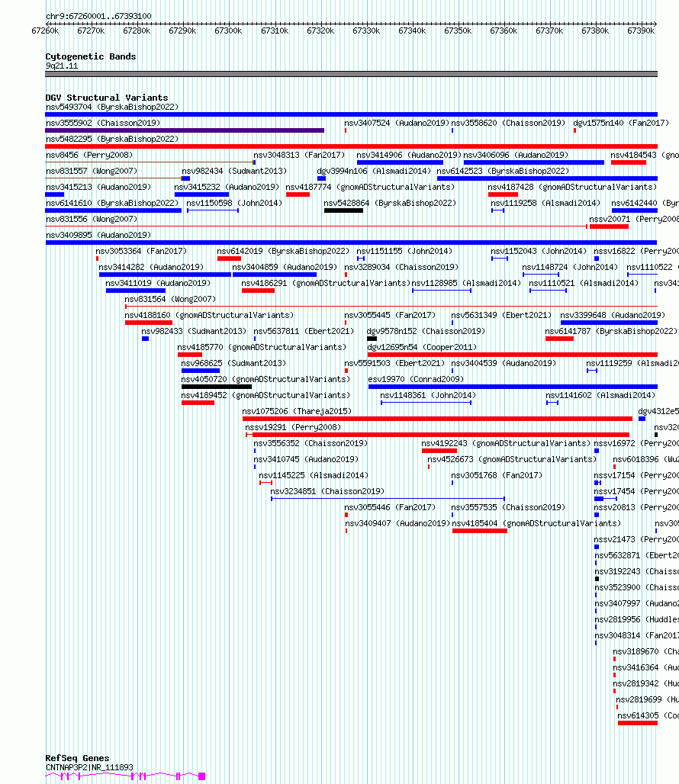Open nsv831556 (Wong2007) label
Image resolution: width=679 pixels, height=784 pixels.
(x=91, y=219)
